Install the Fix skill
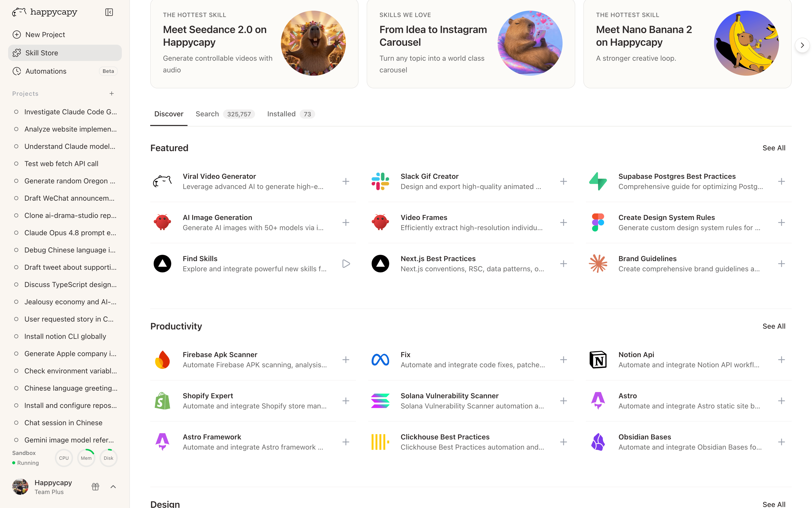 563,359
